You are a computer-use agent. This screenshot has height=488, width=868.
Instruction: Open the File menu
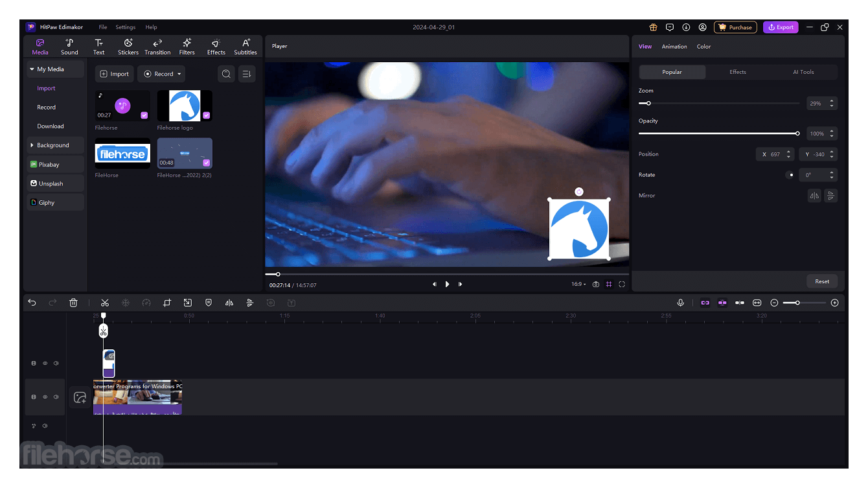103,27
